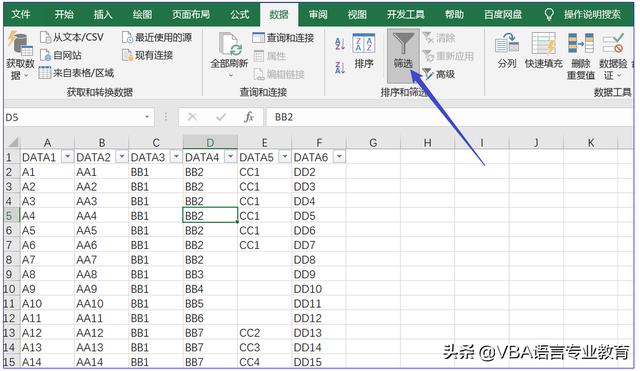This screenshot has width=640, height=371.
Task: Select cell containing BB3
Action: tap(210, 274)
